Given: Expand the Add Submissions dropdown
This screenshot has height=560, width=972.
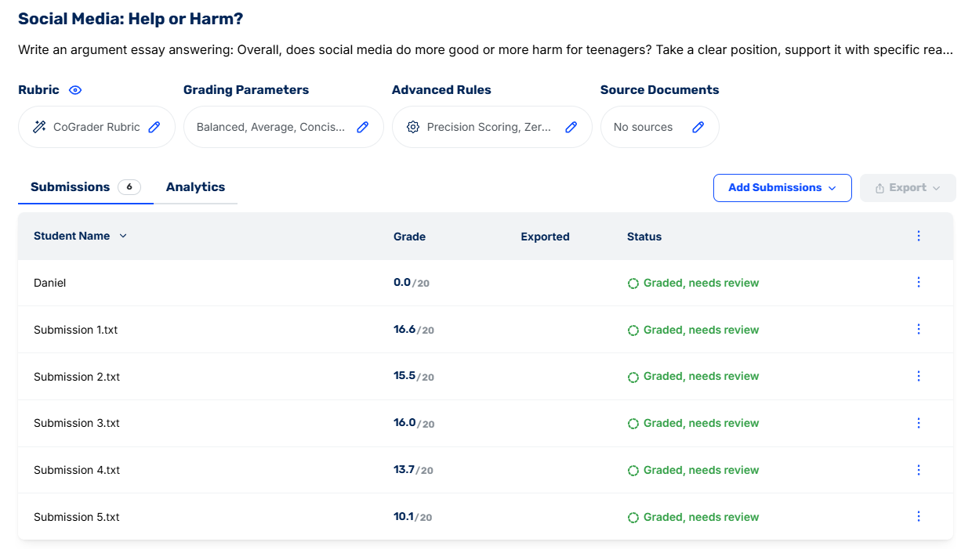Looking at the screenshot, I should pyautogui.click(x=782, y=188).
